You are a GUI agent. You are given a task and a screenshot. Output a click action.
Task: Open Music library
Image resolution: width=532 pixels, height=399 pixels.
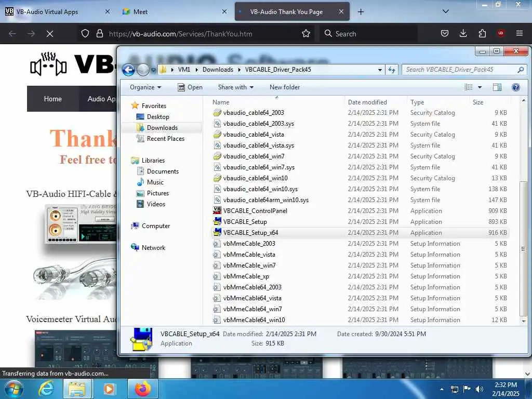click(x=155, y=182)
